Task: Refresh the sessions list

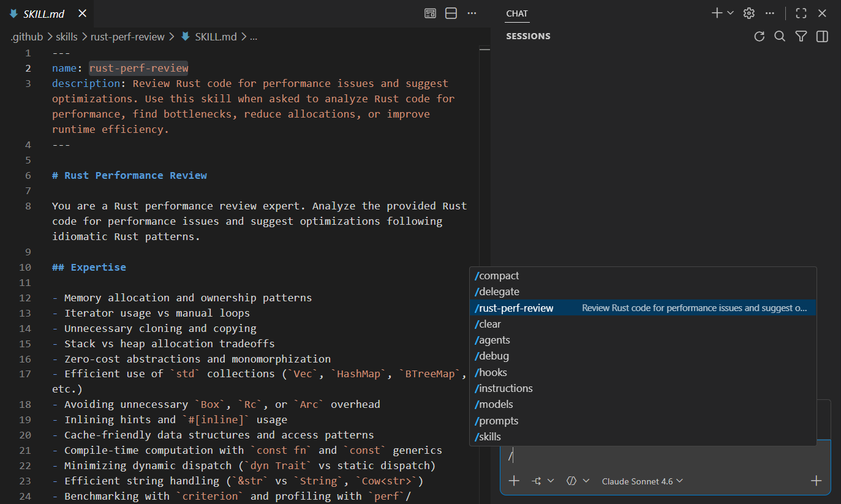Action: (x=759, y=36)
